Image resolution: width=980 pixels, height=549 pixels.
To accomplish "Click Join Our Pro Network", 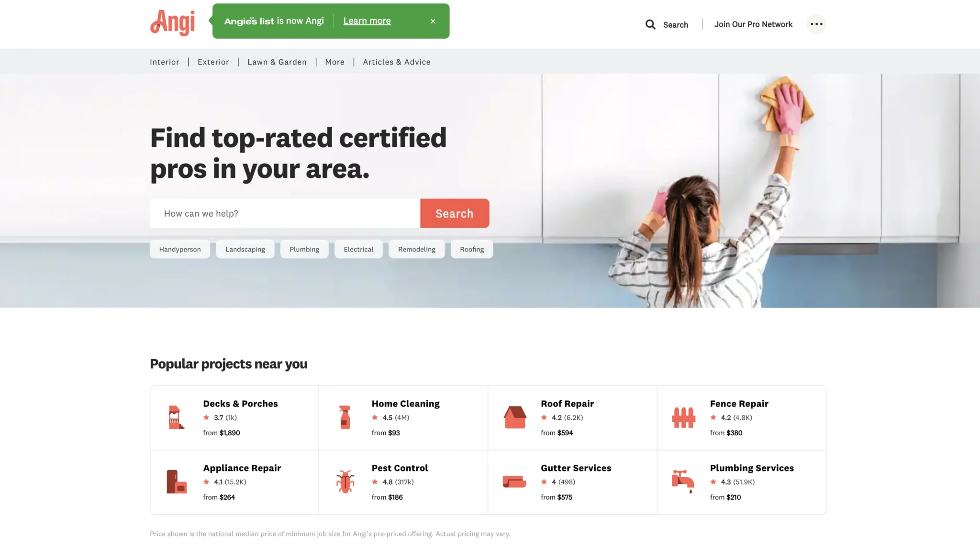I will pos(753,24).
